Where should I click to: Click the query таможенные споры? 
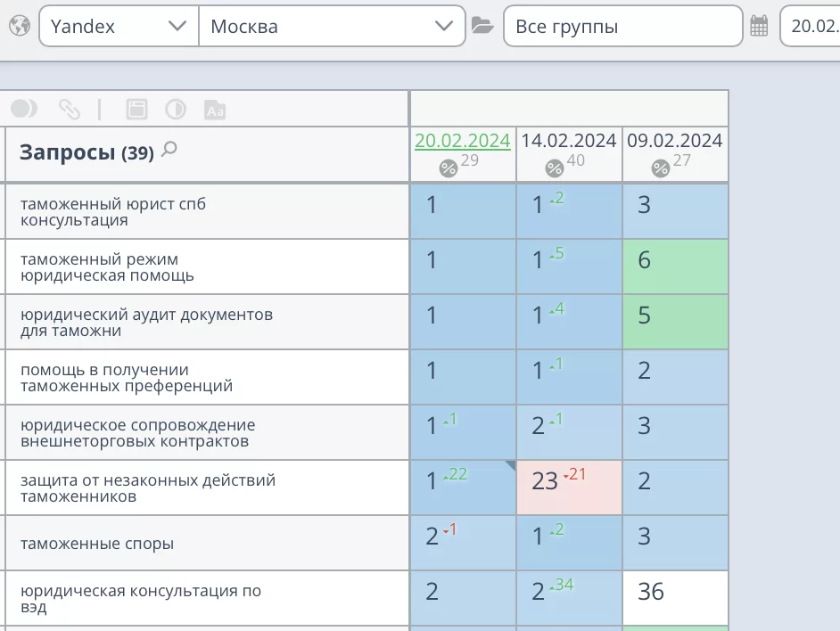(x=97, y=544)
